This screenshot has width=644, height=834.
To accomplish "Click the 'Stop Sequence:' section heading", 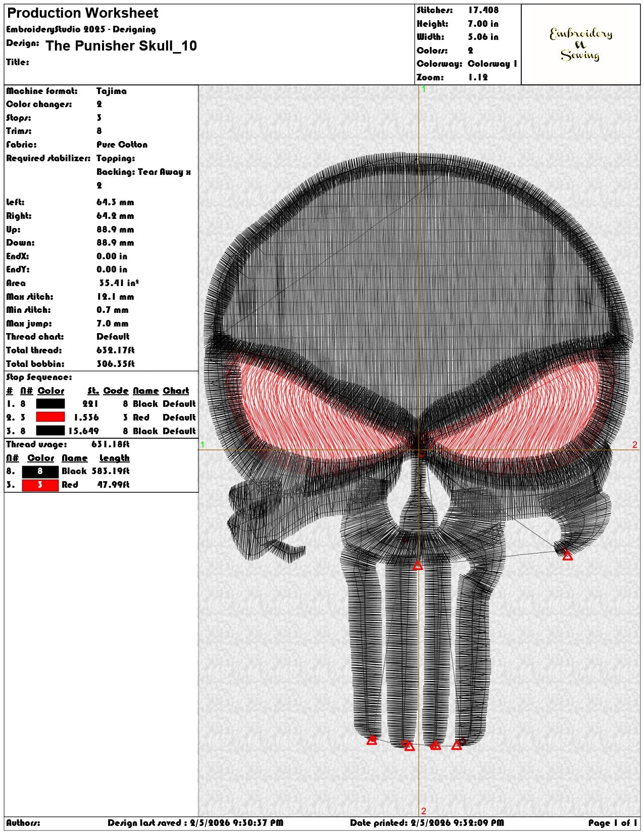I will pyautogui.click(x=39, y=377).
